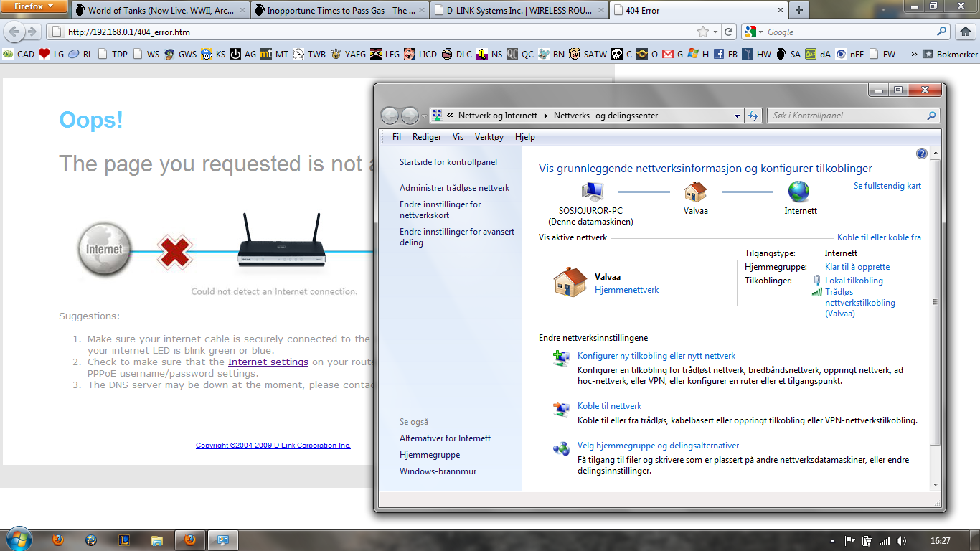Open recent pages dropdown in Control Panel
The width and height of the screenshot is (980, 551).
424,116
